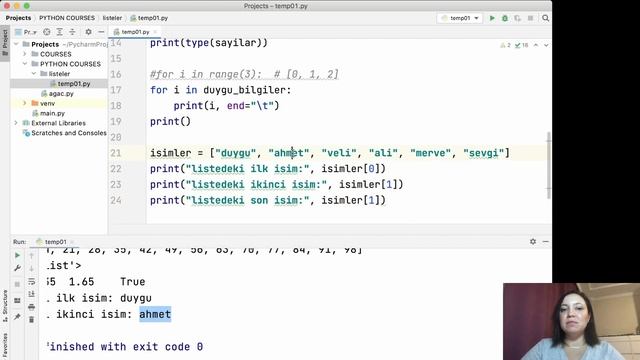Screen dimensions: 640x360
Task: Click the temp01.py breadcrumb
Action: 149,18
